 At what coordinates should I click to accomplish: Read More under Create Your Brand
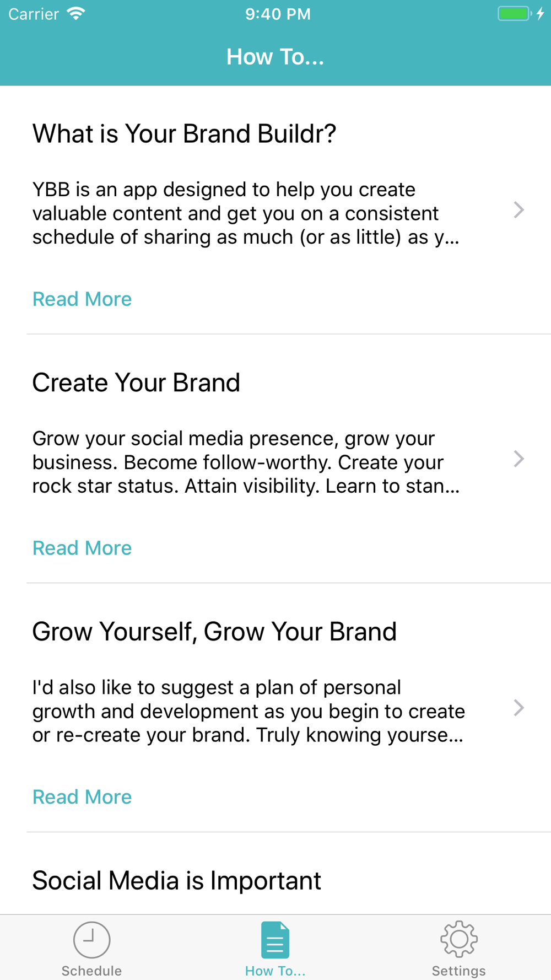pyautogui.click(x=82, y=548)
